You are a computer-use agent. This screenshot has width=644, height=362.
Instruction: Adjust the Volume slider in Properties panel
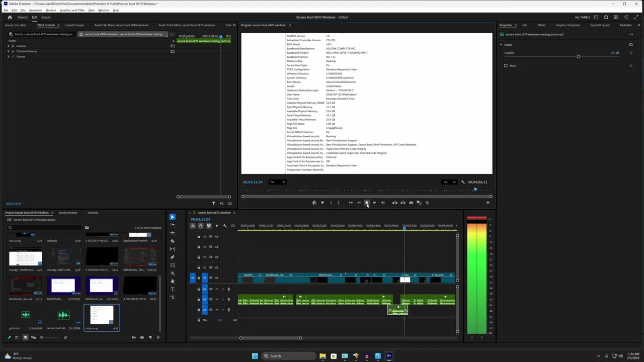coord(579,56)
